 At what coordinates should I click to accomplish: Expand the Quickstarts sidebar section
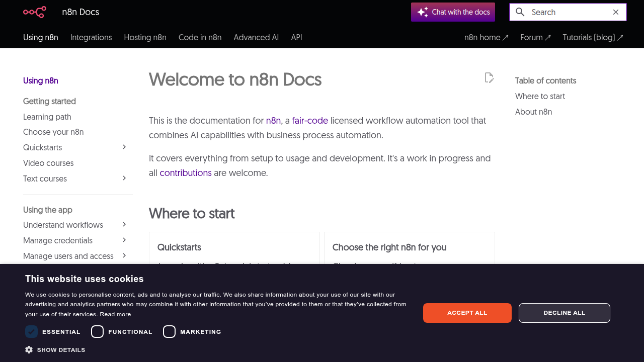[124, 147]
